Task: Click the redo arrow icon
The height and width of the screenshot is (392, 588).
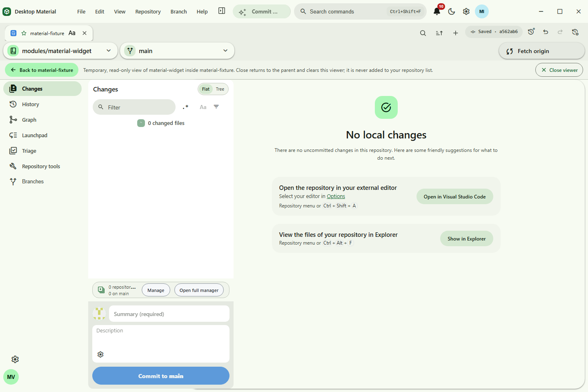Action: [x=560, y=31]
